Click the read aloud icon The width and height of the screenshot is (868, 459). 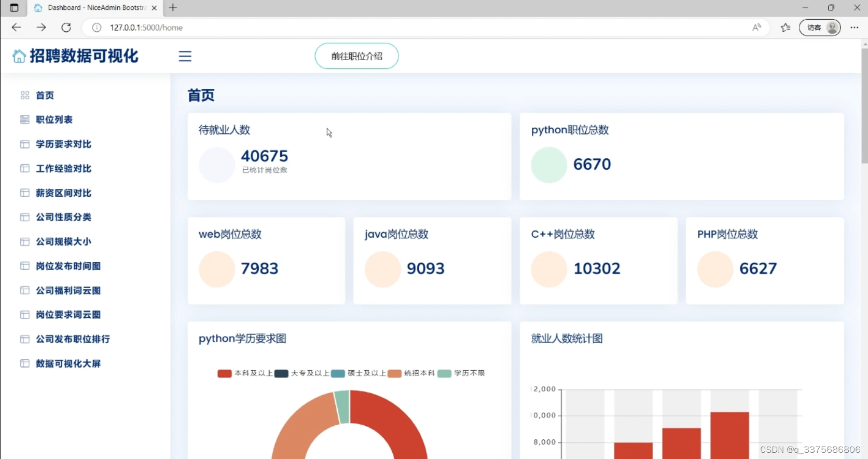(757, 28)
